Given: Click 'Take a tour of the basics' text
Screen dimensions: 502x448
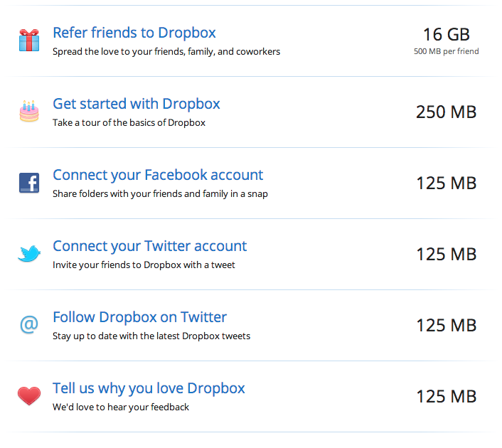Looking at the screenshot, I should [129, 122].
